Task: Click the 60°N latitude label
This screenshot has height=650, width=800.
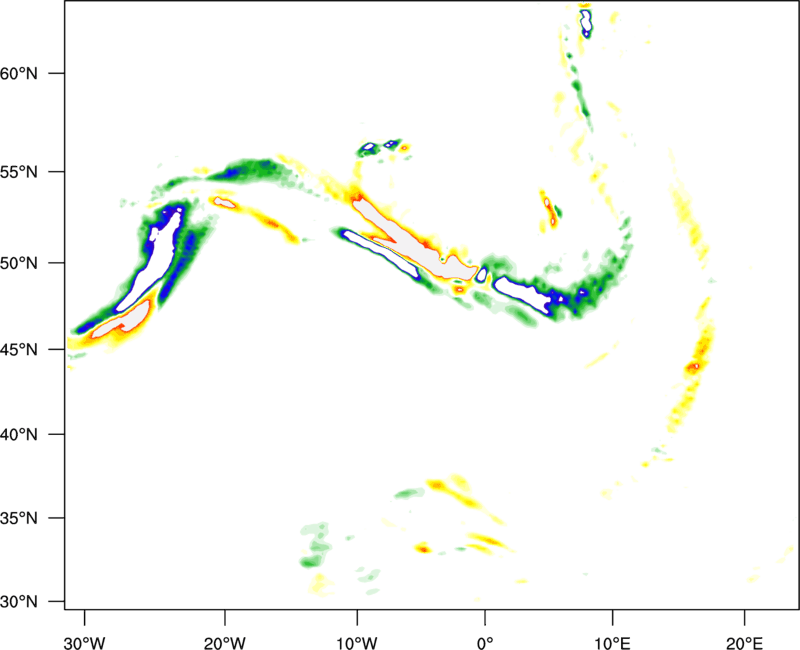Action: [x=19, y=73]
